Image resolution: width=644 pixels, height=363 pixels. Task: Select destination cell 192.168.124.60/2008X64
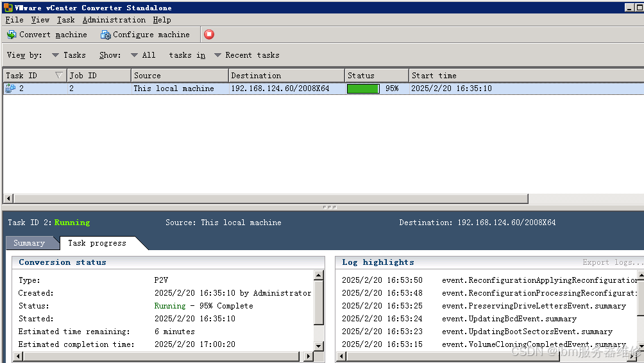(x=280, y=89)
